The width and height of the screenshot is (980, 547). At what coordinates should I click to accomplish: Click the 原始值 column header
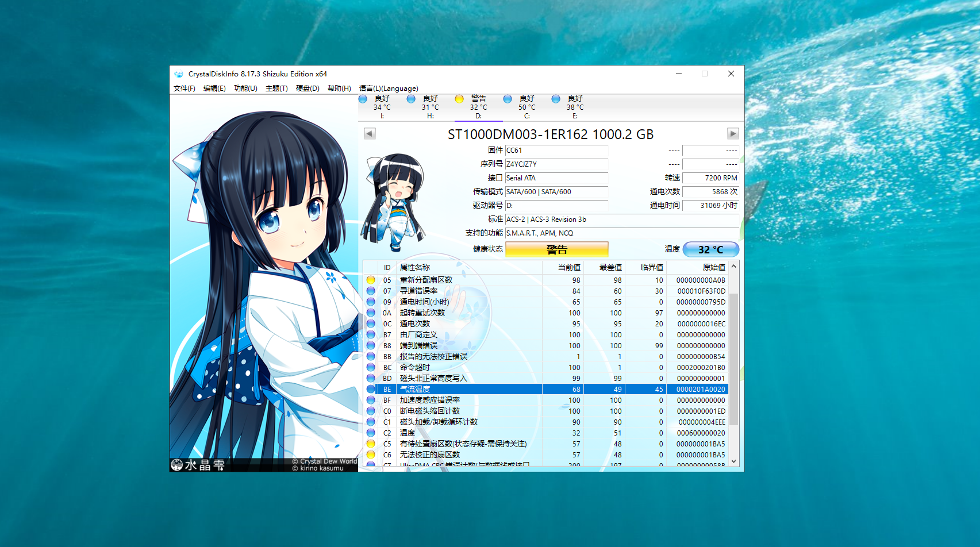[713, 267]
